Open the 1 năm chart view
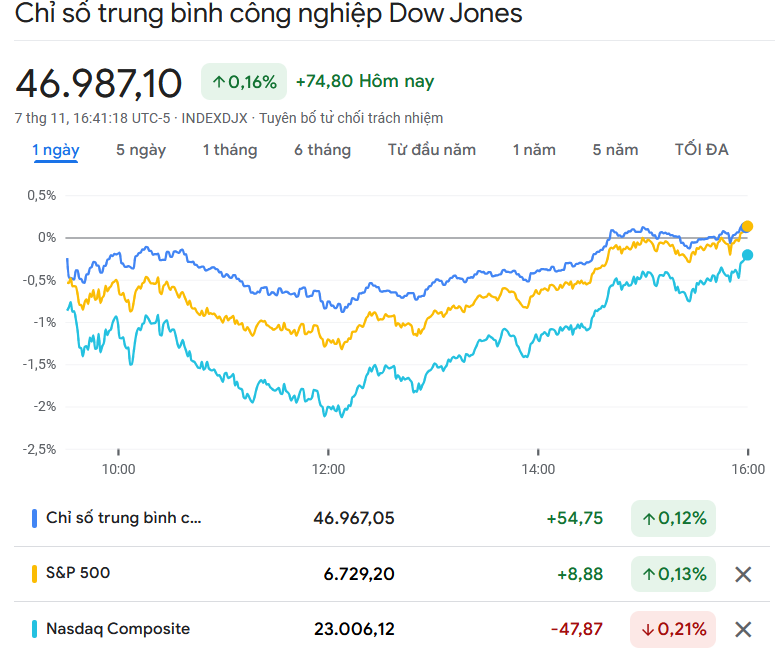 click(x=534, y=150)
